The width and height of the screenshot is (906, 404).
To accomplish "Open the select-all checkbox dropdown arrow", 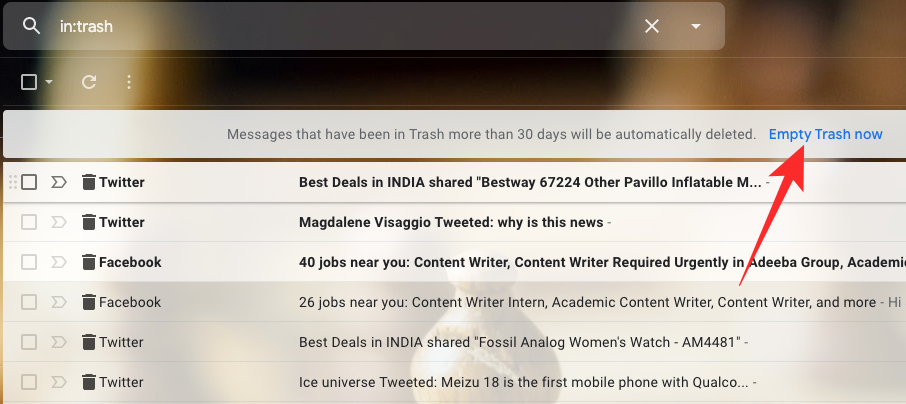I will coord(48,82).
